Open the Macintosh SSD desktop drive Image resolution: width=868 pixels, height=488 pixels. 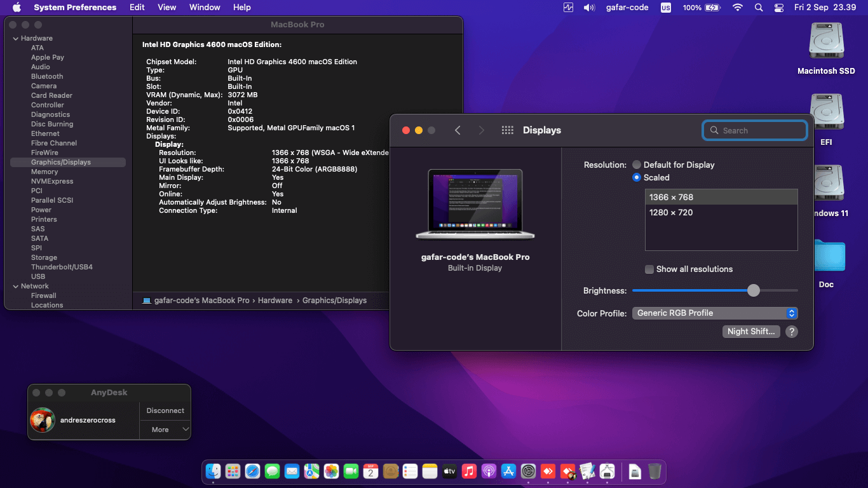click(826, 49)
